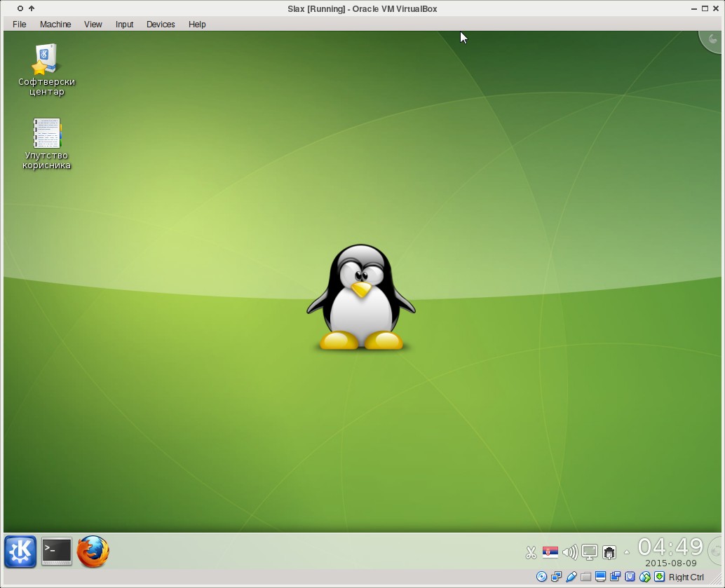Minimize the VirtualBox window

click(x=694, y=8)
